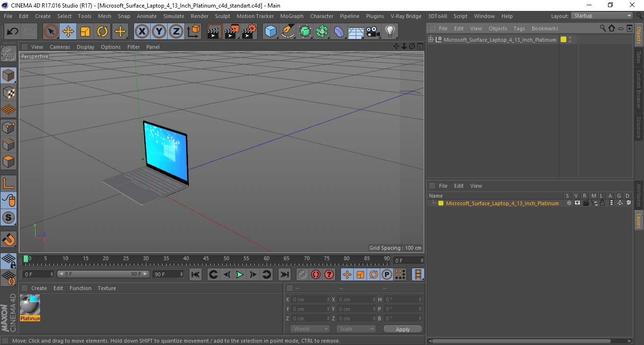Switch to the Content Browser side tab
This screenshot has height=345, width=644.
tap(639, 89)
